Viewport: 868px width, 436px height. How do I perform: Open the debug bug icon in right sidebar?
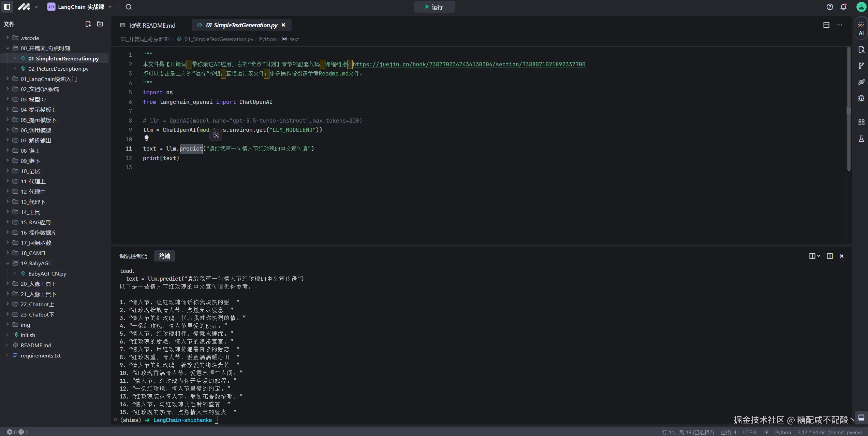[861, 98]
